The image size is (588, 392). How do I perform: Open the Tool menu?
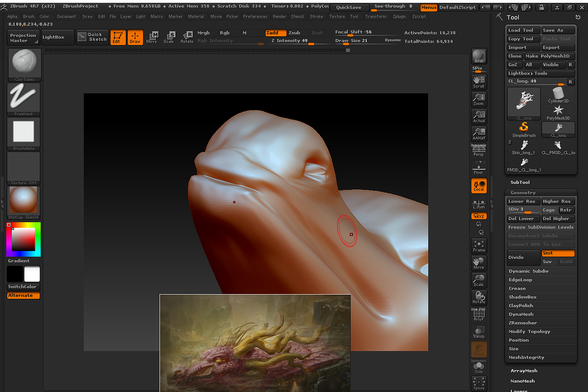(353, 16)
